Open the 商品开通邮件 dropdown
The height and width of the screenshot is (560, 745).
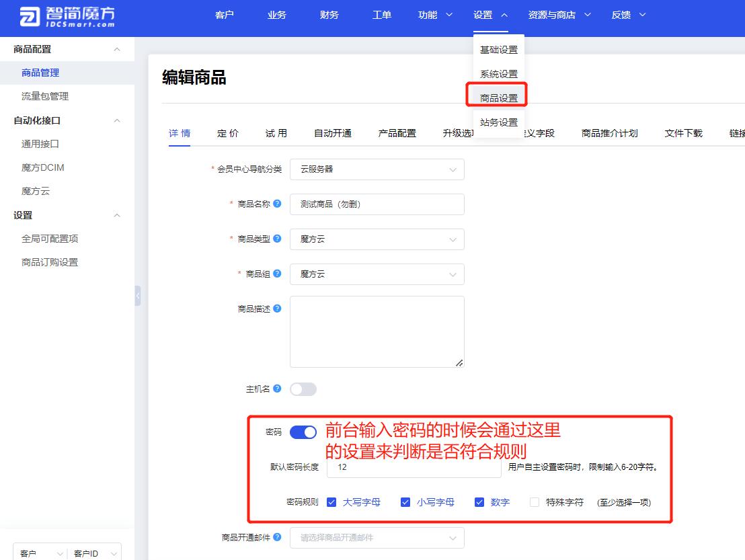[x=377, y=538]
